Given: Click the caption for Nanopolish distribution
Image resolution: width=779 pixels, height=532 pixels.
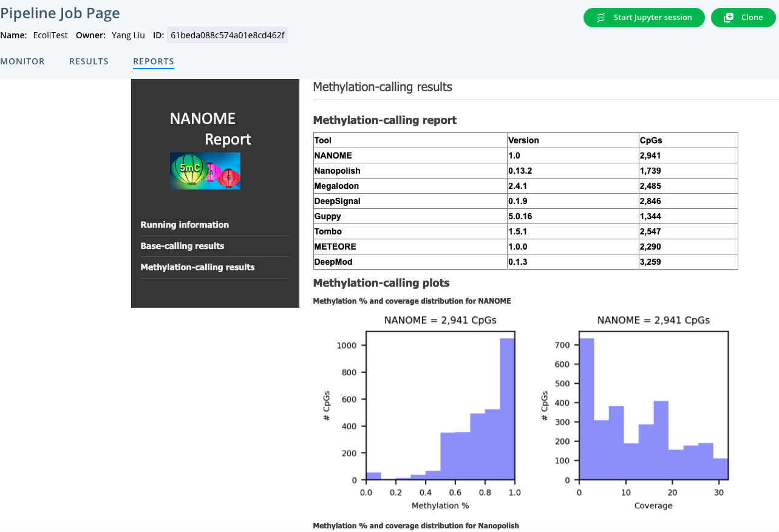Looking at the screenshot, I should pyautogui.click(x=416, y=525).
